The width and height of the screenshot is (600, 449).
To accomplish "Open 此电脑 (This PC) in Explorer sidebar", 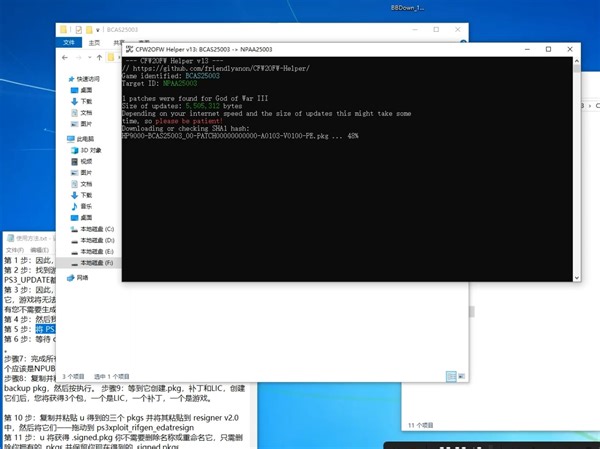I will tap(80, 139).
